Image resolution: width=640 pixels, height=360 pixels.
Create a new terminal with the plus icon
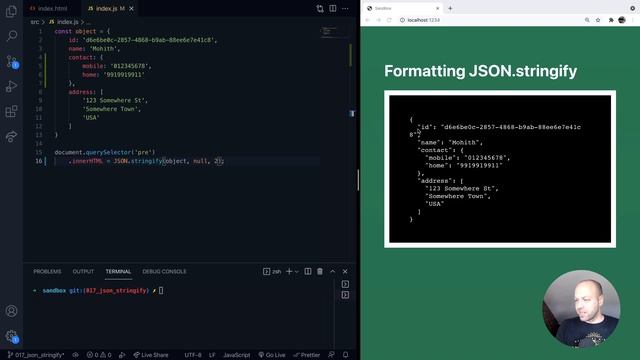[x=289, y=271]
